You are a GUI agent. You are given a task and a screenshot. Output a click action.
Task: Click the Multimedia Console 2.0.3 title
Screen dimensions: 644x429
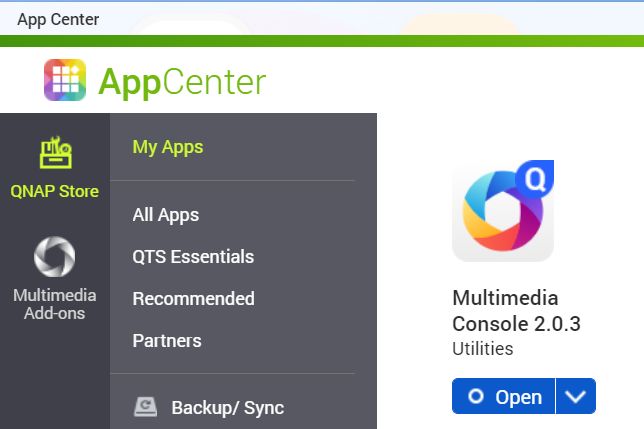[516, 311]
